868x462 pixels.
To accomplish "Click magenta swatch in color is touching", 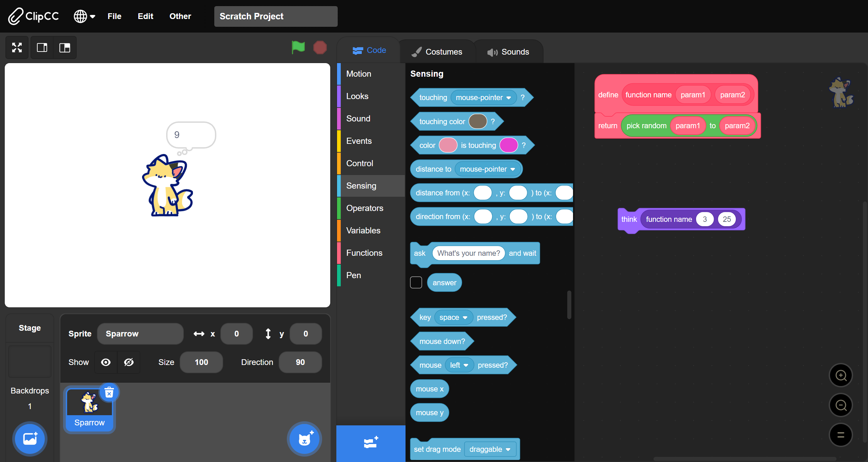I will pyautogui.click(x=509, y=145).
